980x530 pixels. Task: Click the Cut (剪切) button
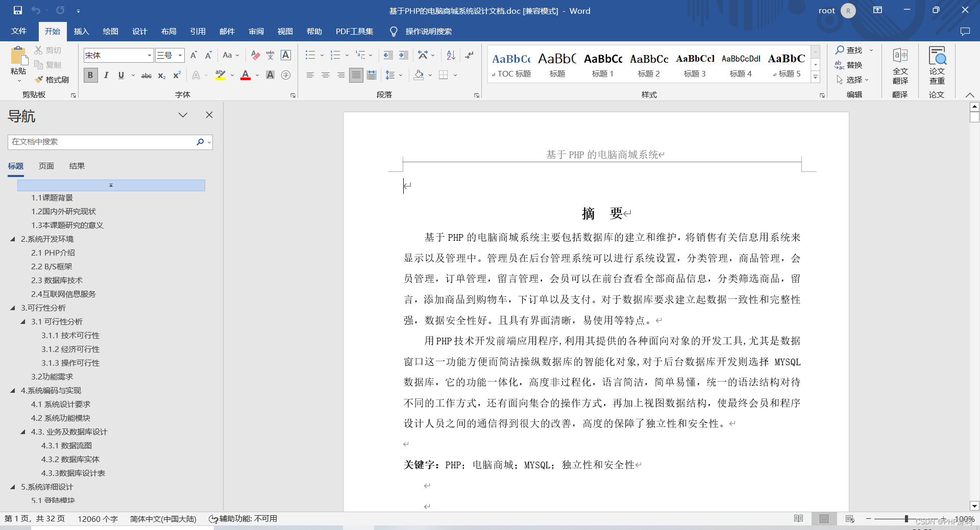pos(48,50)
